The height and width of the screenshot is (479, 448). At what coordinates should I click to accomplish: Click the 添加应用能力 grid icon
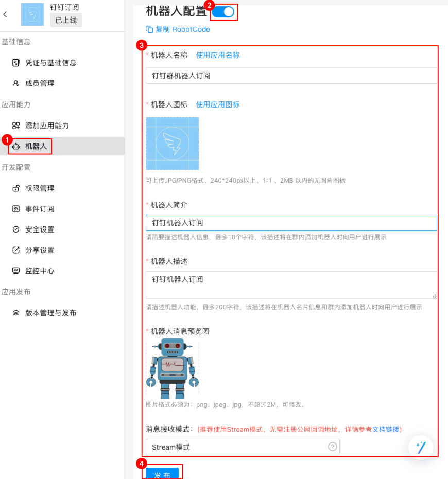(x=16, y=126)
